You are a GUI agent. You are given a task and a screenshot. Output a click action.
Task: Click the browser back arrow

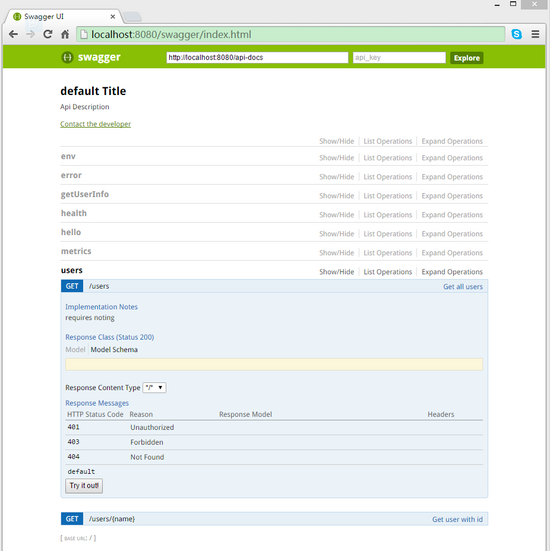13,34
